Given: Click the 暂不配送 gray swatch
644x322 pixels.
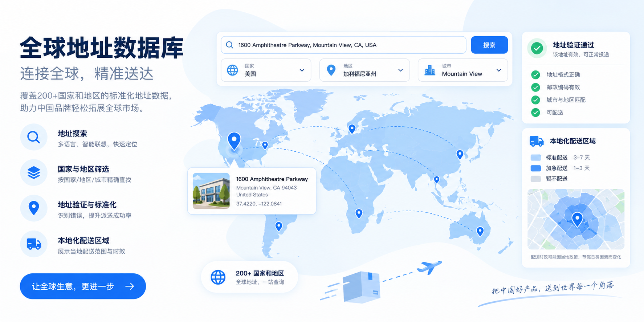Looking at the screenshot, I should coord(536,179).
